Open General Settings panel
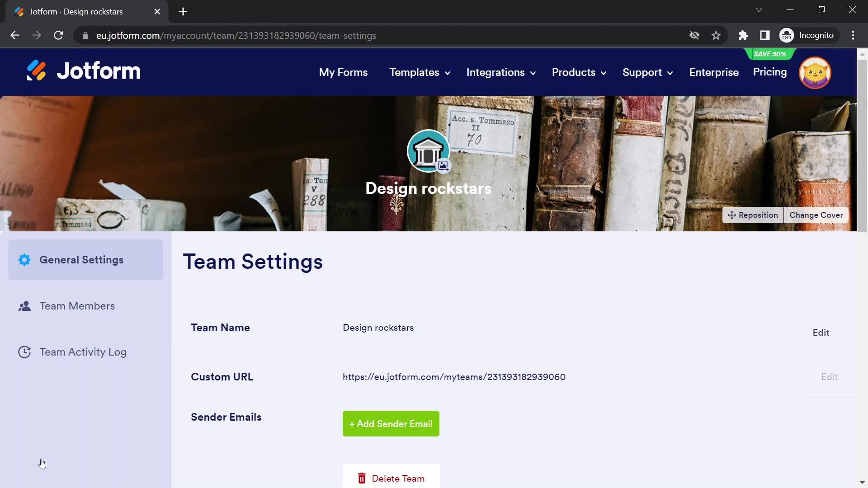 (86, 260)
